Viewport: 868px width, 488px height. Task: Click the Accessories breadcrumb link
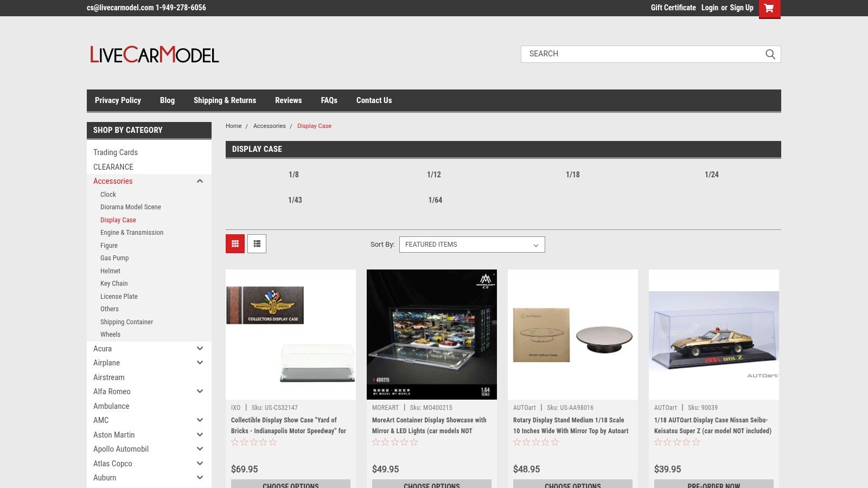pos(270,126)
